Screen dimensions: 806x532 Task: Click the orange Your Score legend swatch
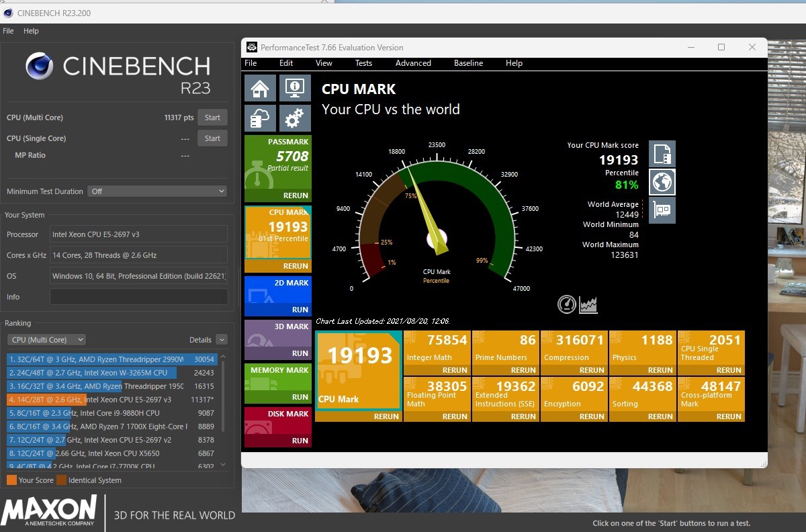11,480
